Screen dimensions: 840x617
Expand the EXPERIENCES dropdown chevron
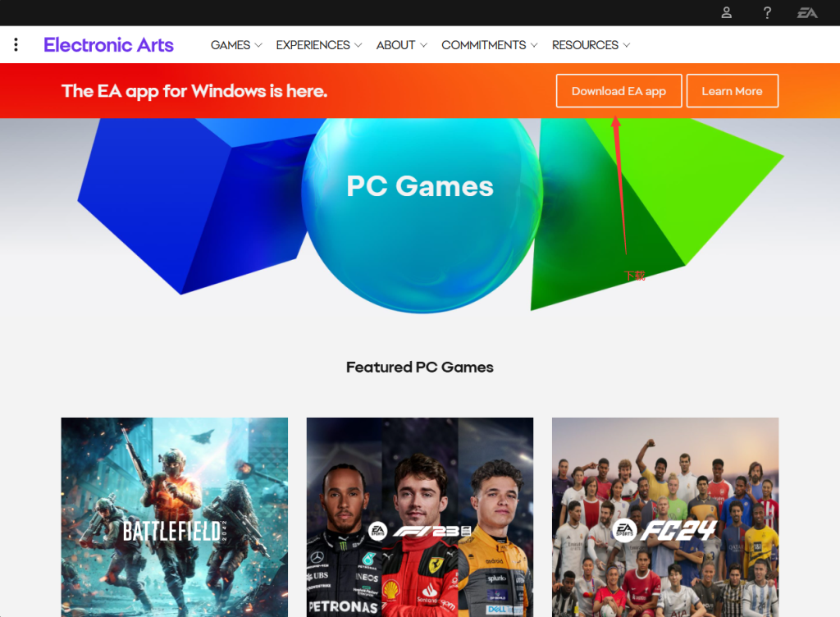[358, 45]
